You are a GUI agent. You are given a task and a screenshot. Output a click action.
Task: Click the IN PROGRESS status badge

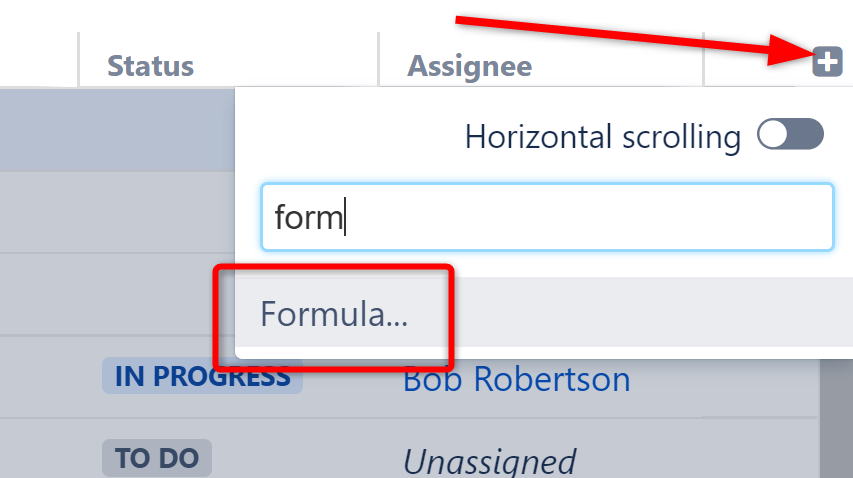pos(202,376)
